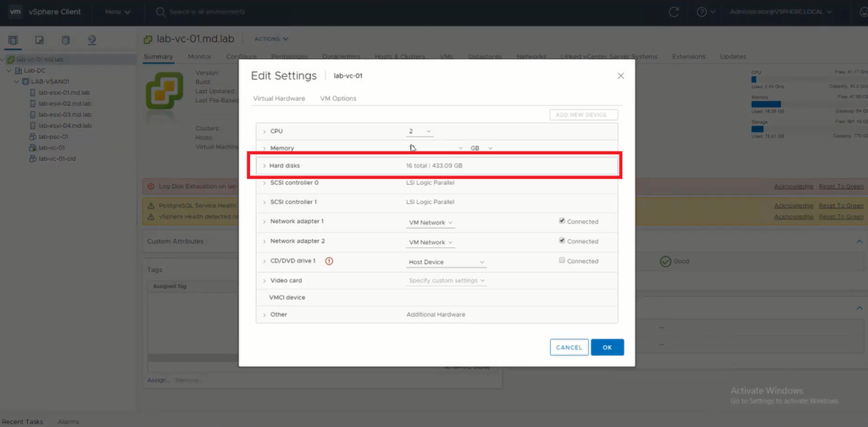This screenshot has width=868, height=427.
Task: Expand CD/DVD drive 1 row
Action: (x=264, y=261)
